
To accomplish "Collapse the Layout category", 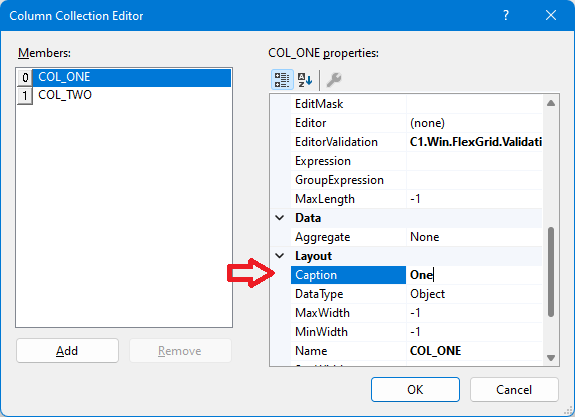I will 280,256.
